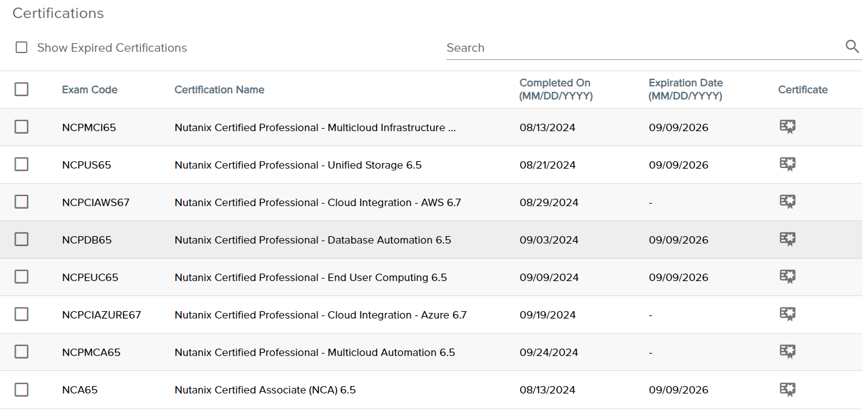
Task: Select Database Automation 6.5 certification name
Action: pos(313,240)
